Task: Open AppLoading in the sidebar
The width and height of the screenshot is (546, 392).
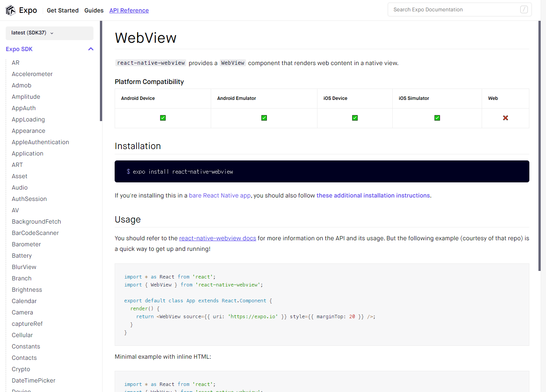Action: tap(28, 120)
